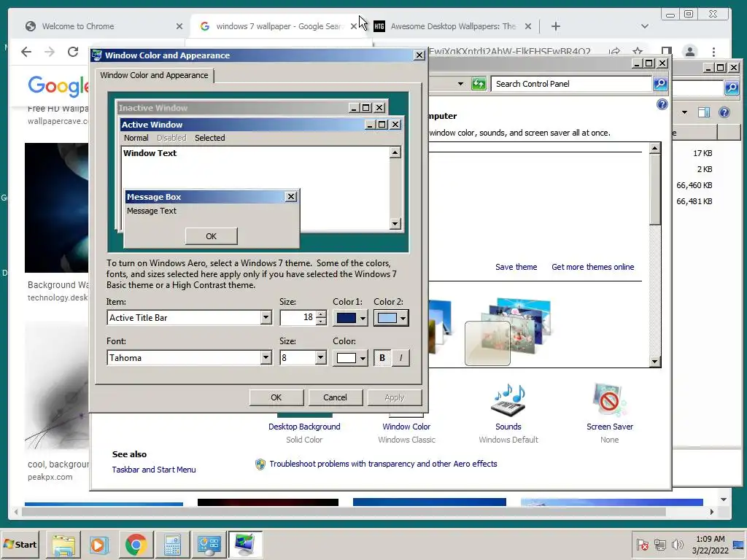Switch to Awesome Desktop Wallpapers tab
The height and width of the screenshot is (560, 747).
tap(452, 26)
